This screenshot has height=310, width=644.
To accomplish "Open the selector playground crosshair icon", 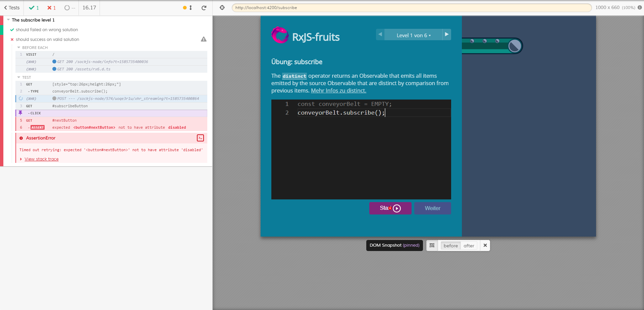I will [222, 8].
